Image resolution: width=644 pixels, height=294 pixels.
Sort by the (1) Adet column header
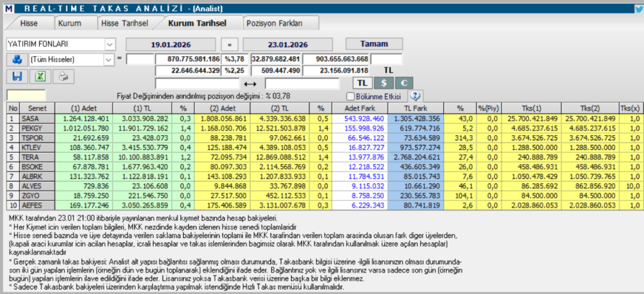[84, 108]
